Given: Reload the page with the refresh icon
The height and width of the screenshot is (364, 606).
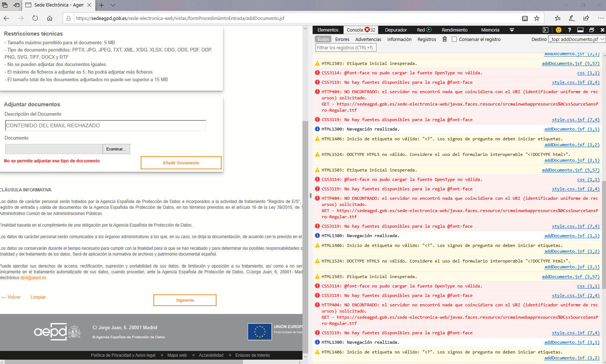Looking at the screenshot, I should tap(35, 18).
